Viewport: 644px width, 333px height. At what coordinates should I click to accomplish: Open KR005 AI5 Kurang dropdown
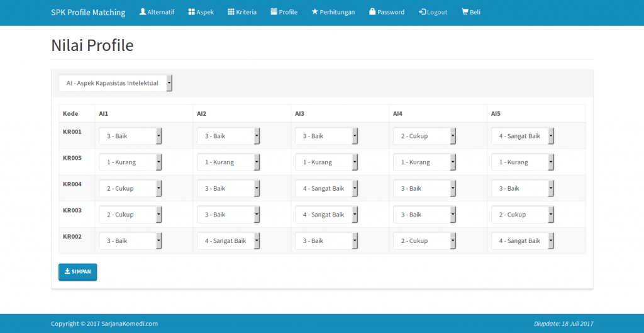point(523,162)
